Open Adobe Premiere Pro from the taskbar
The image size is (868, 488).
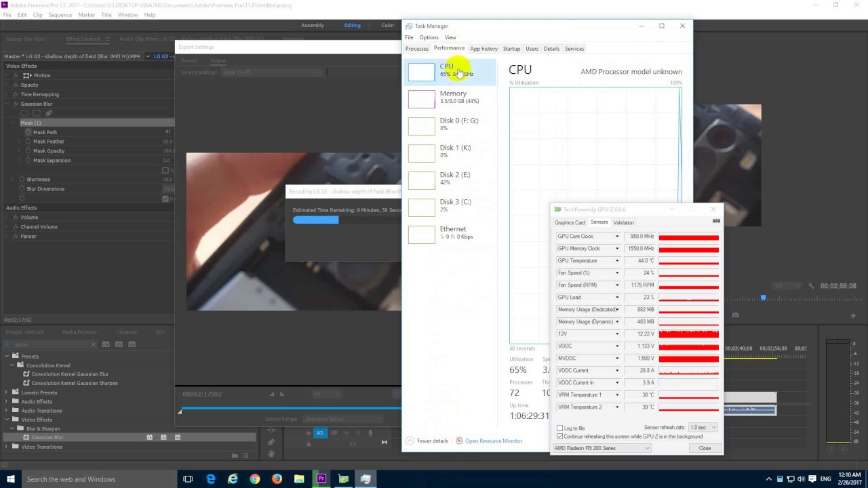click(x=321, y=479)
